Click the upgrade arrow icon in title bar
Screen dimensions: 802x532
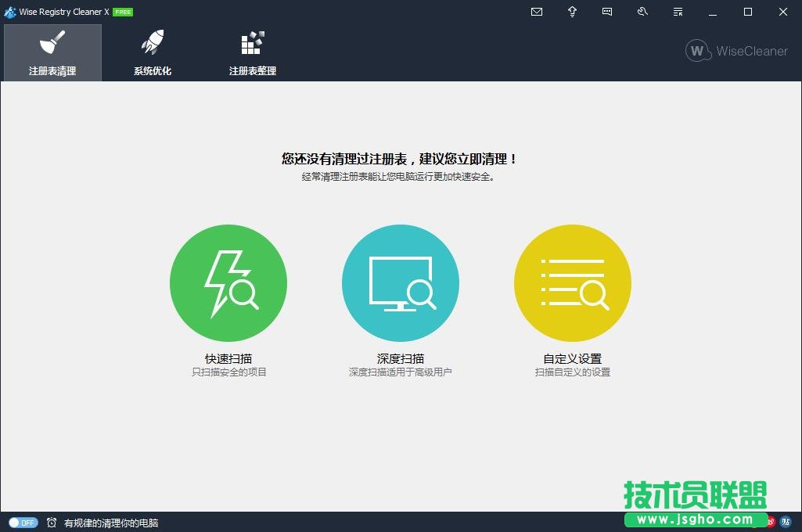pyautogui.click(x=572, y=12)
